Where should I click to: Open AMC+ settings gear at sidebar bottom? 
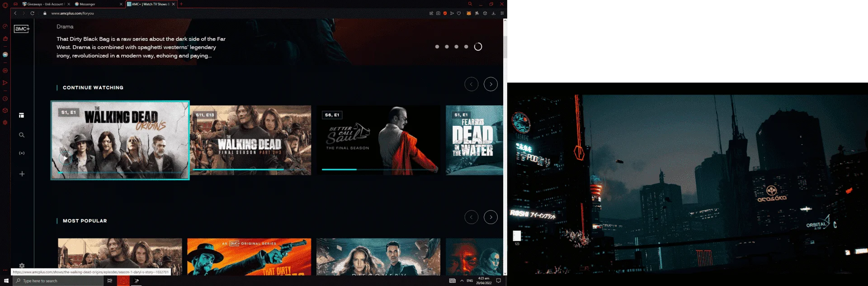[22, 266]
